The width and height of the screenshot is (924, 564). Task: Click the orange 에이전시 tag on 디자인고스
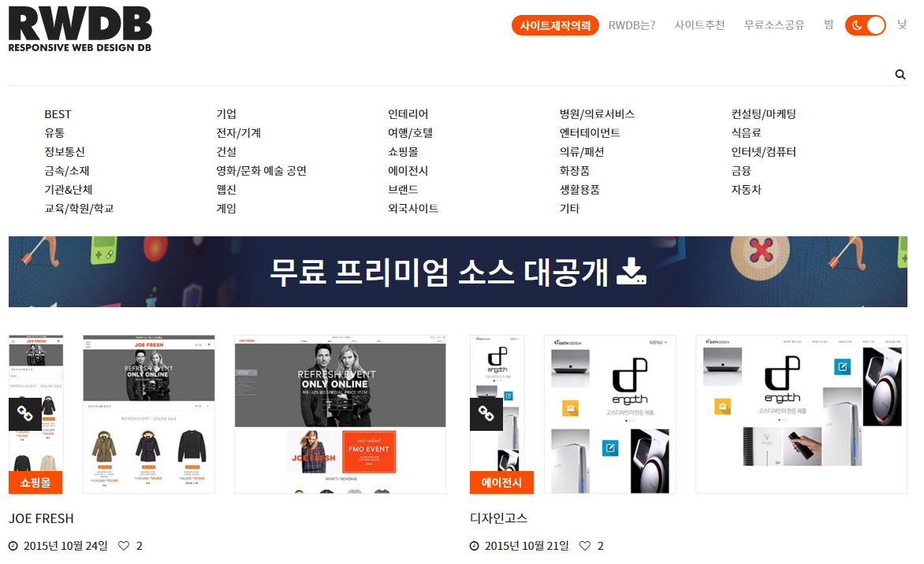[501, 482]
